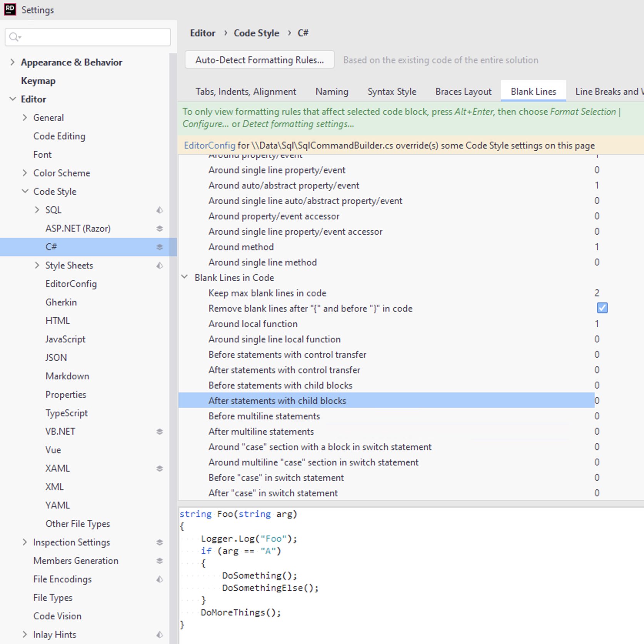Click the layer icon beside ASP.NET (Razor)
This screenshot has height=644, width=644.
pos(160,229)
